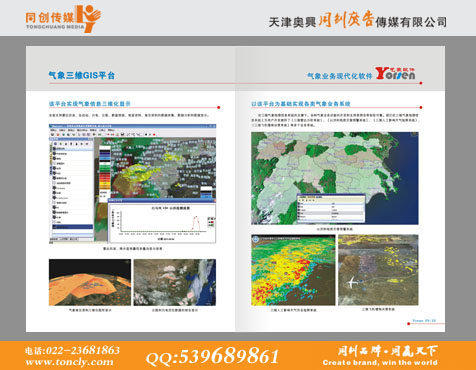Click the Tongchuang Media hand logo icon

point(88,18)
